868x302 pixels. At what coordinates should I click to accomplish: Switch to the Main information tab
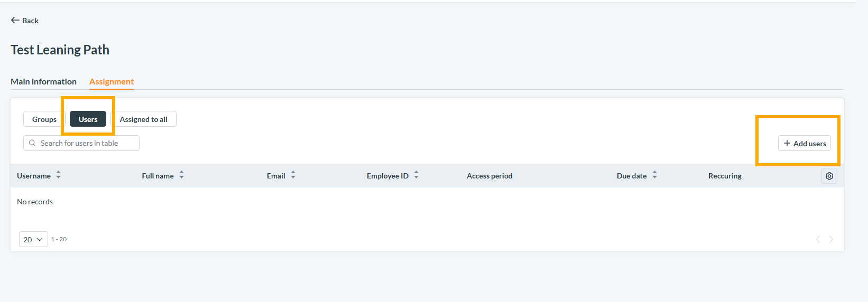click(43, 81)
